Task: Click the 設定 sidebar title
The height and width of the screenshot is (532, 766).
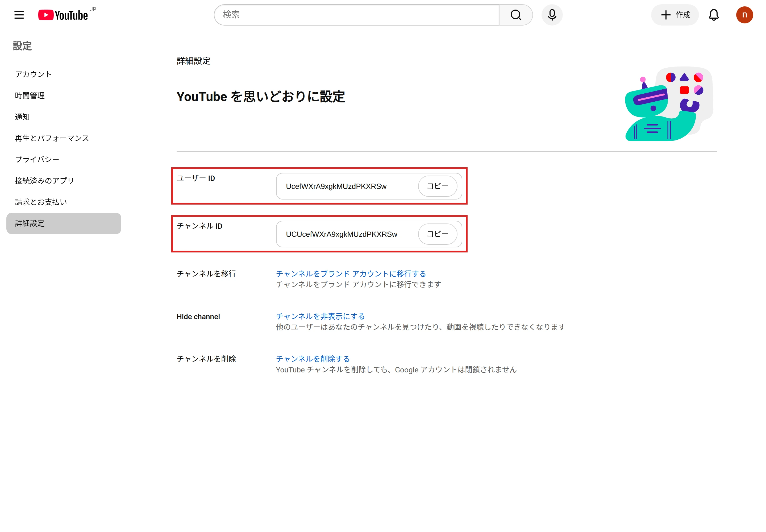Action: [22, 46]
